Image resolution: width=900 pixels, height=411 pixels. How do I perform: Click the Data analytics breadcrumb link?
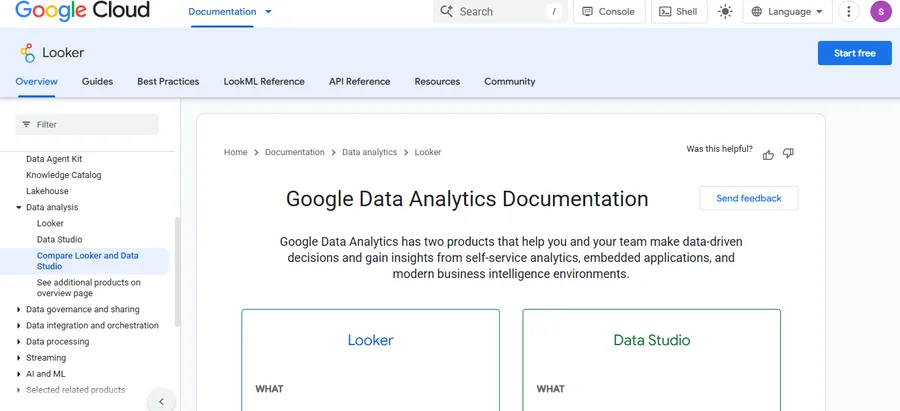point(370,152)
